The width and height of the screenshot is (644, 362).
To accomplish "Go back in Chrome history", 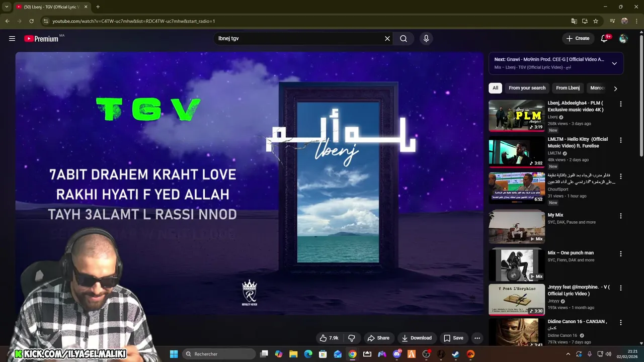I will pos(7,21).
